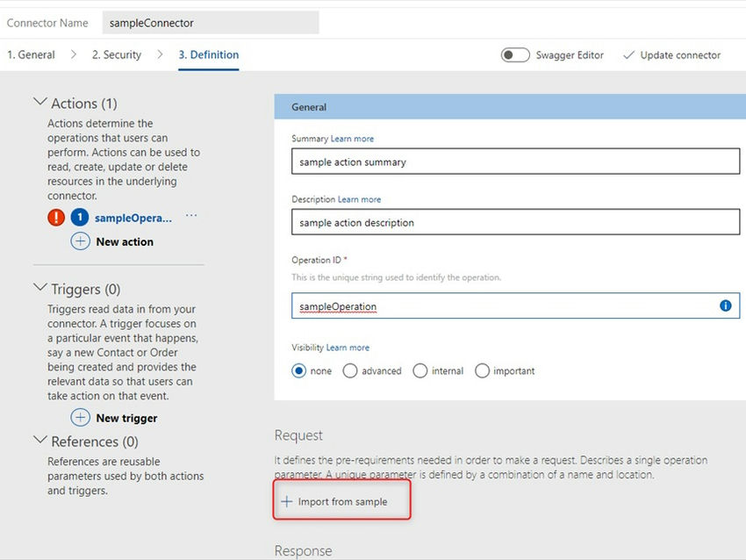Click the Request section heading

[x=298, y=435]
